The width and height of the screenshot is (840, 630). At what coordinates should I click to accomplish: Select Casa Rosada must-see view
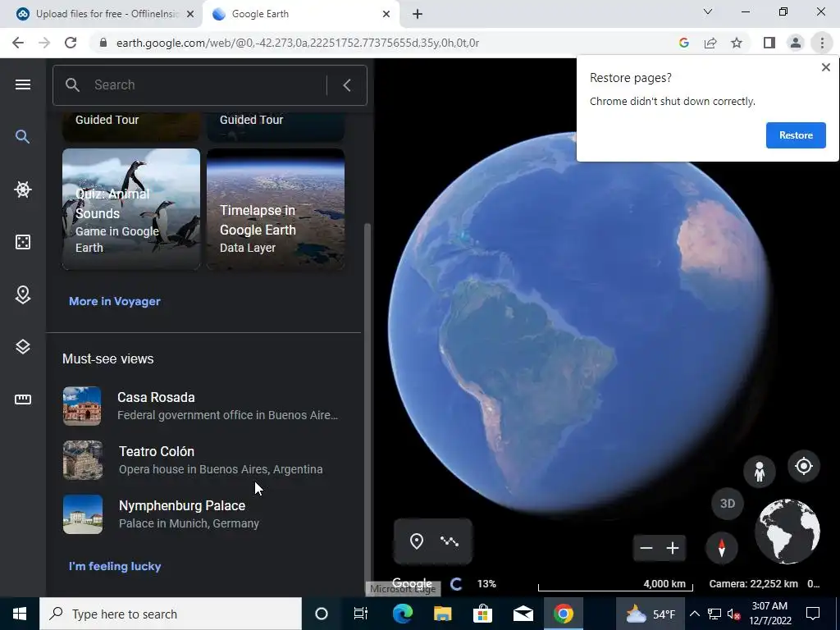203,405
